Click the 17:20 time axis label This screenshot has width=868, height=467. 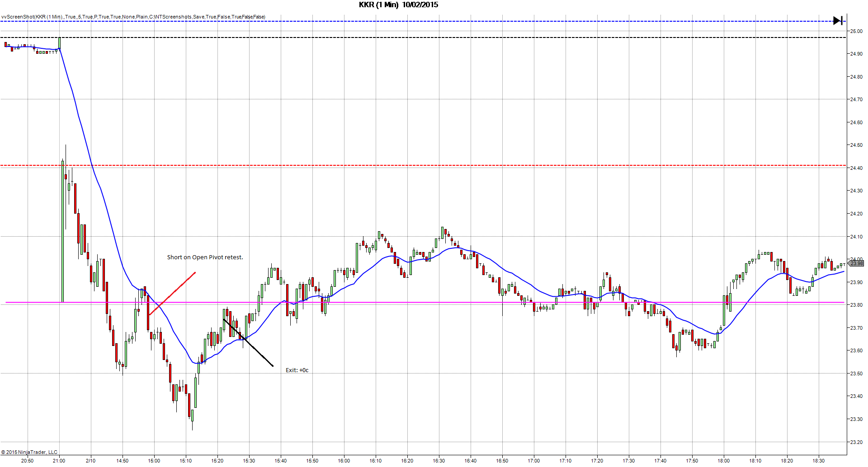pos(597,461)
